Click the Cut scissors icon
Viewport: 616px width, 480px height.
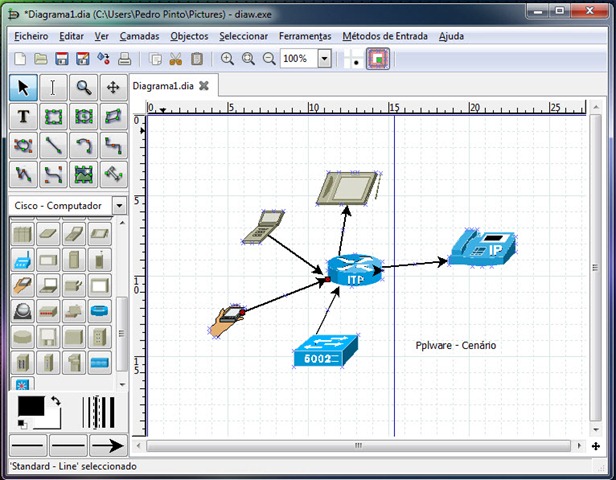pos(176,59)
